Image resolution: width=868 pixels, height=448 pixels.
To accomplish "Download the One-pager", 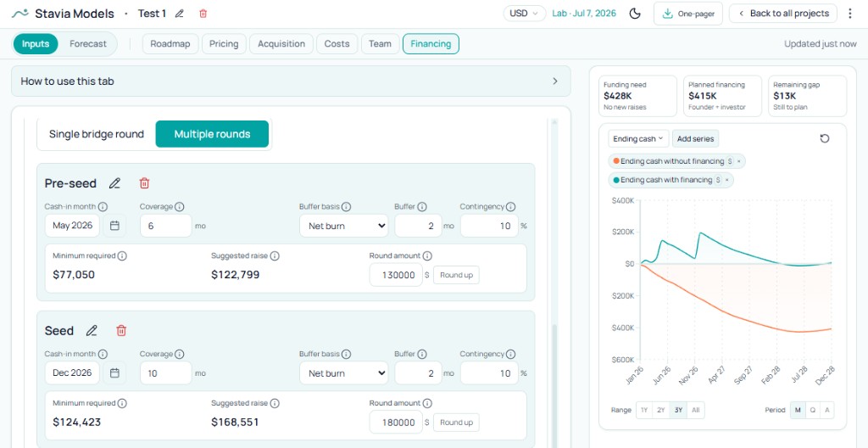I will [688, 14].
